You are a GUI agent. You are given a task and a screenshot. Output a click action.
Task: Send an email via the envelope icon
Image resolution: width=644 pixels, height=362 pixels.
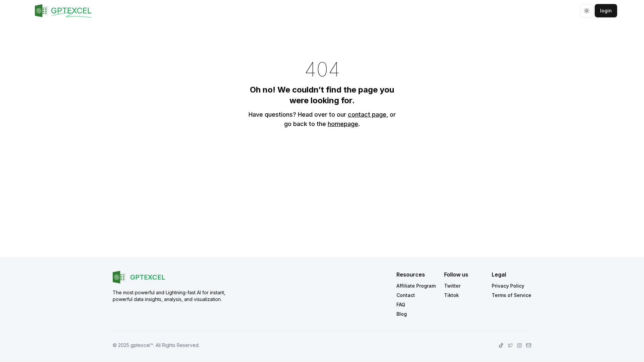point(529,345)
